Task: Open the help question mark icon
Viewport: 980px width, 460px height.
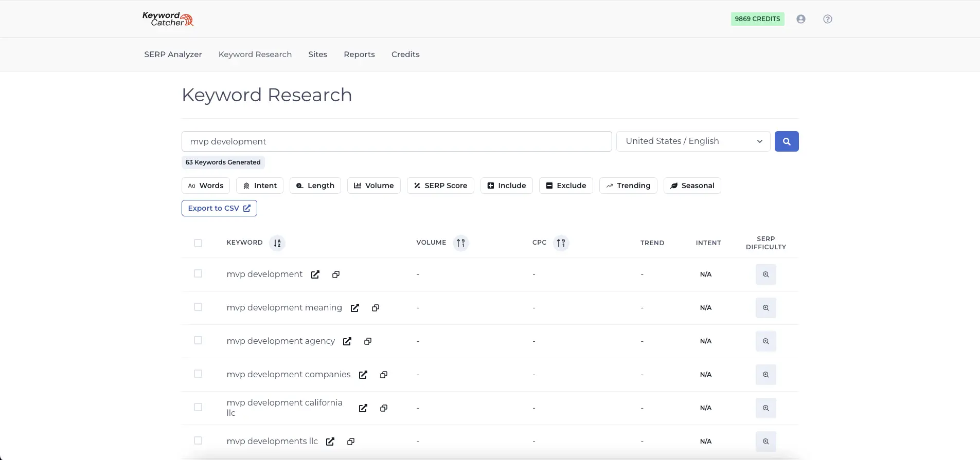Action: coord(828,19)
